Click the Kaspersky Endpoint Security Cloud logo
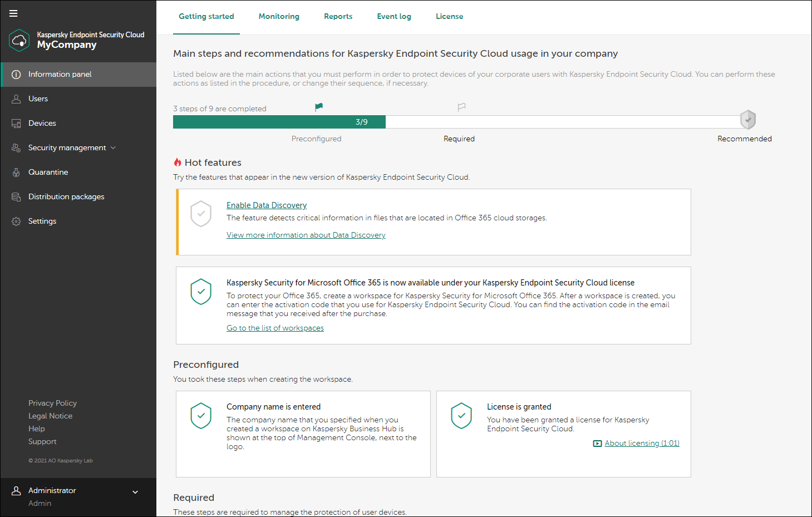 [19, 40]
